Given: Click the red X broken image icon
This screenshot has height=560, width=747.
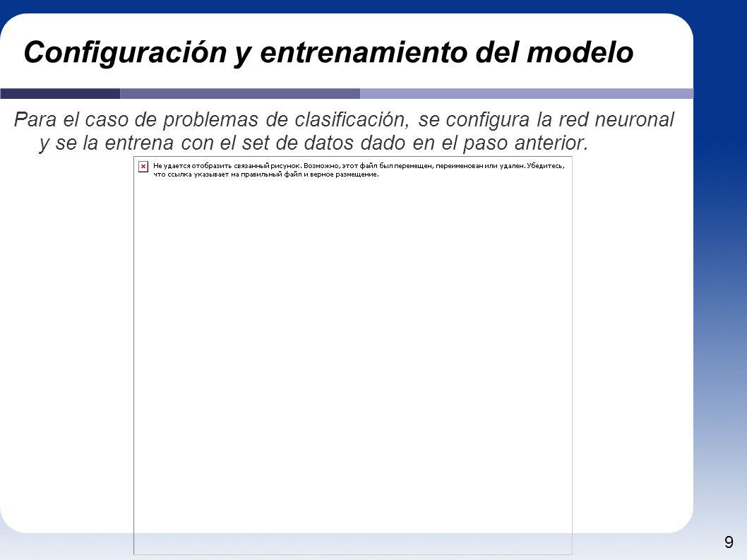Looking at the screenshot, I should 143,167.
